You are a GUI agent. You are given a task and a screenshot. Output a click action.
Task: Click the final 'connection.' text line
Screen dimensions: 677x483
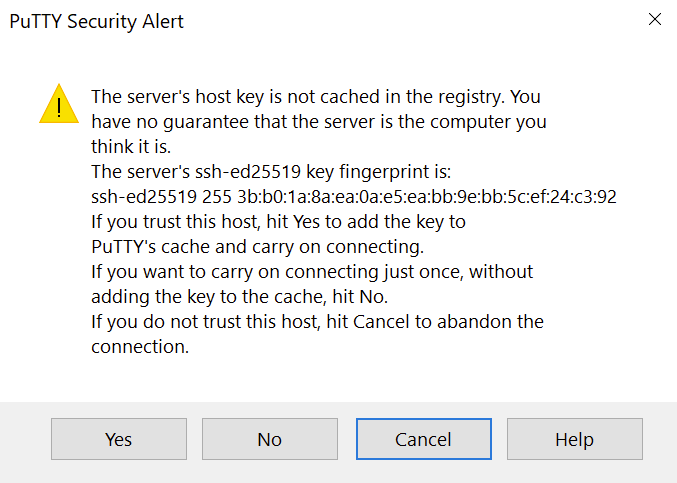click(x=140, y=347)
